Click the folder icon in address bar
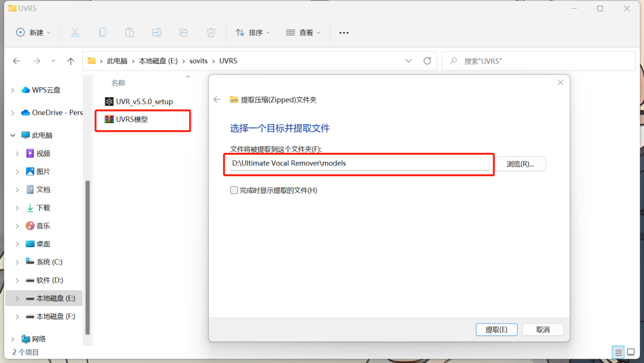Image resolution: width=644 pixels, height=363 pixels. 92,61
